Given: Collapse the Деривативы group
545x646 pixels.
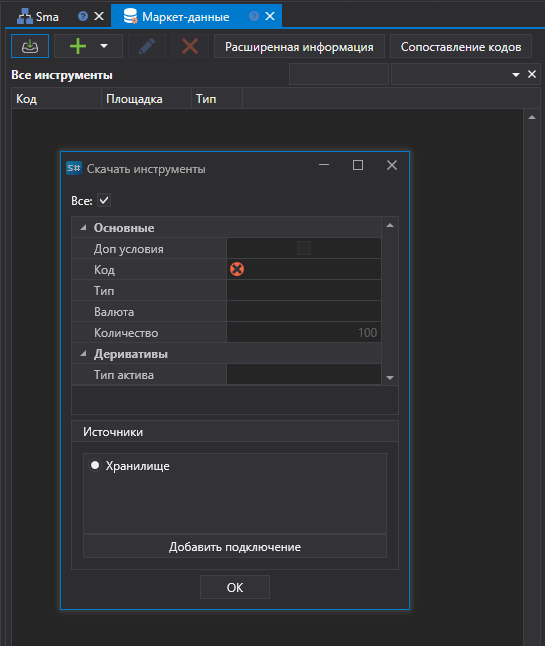Looking at the screenshot, I should pyautogui.click(x=84, y=353).
